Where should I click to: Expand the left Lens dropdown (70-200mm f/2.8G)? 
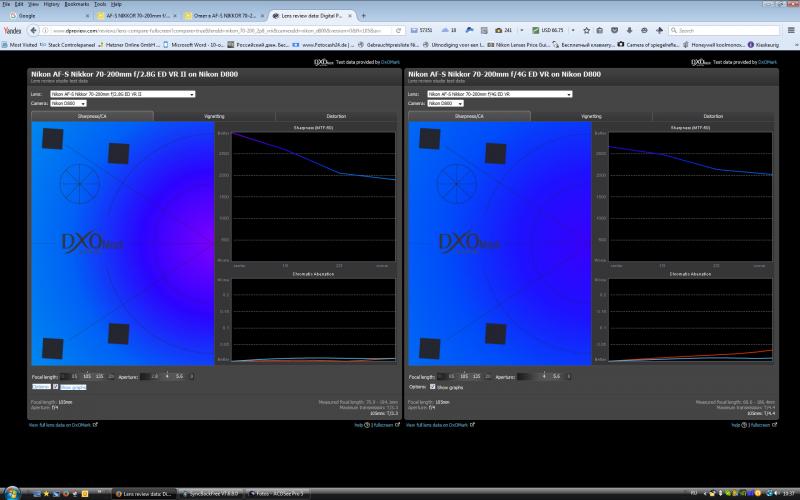tap(122, 94)
